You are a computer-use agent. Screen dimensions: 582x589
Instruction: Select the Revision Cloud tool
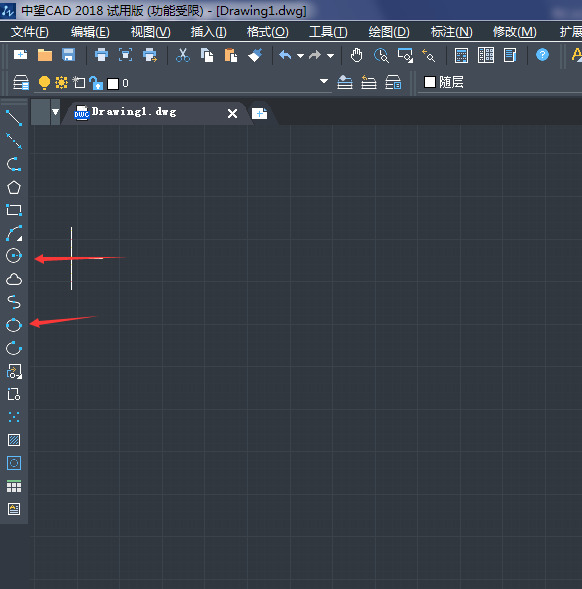coord(14,279)
